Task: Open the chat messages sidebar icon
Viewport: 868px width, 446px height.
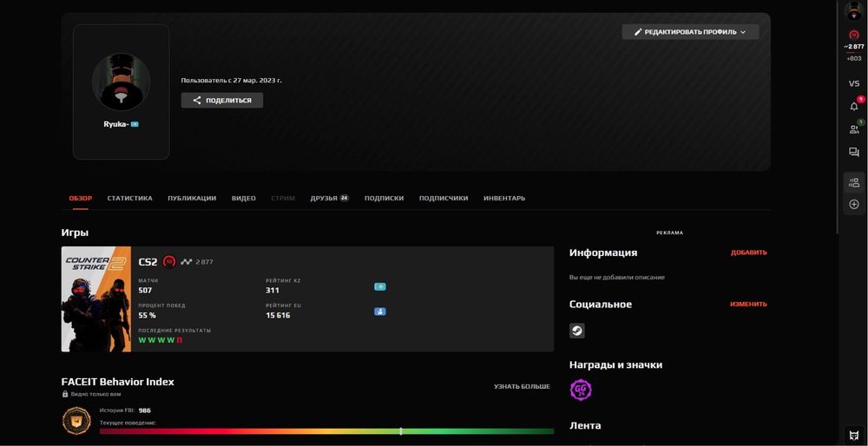Action: point(854,152)
